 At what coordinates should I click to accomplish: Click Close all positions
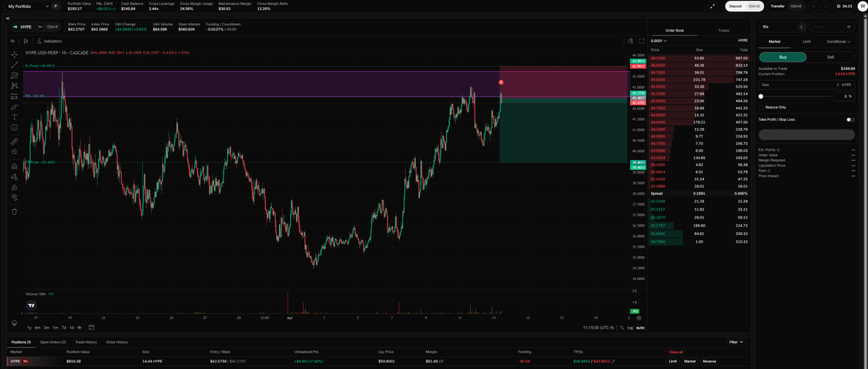pos(676,352)
